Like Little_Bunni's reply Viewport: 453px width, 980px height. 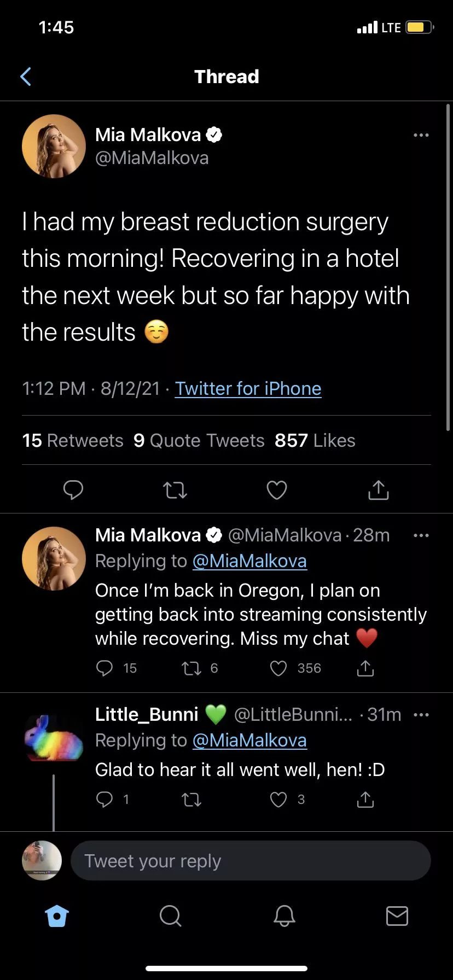(279, 800)
